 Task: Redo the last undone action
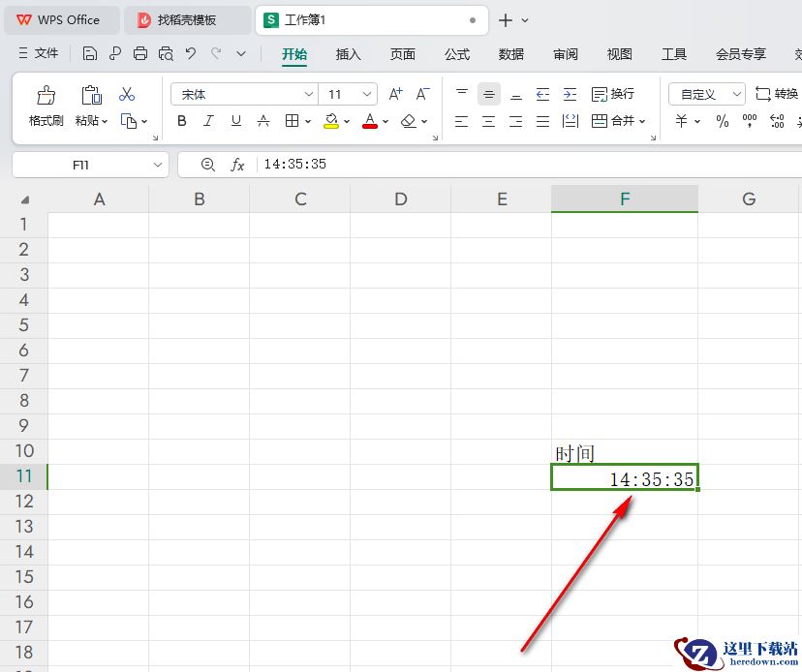(x=216, y=53)
